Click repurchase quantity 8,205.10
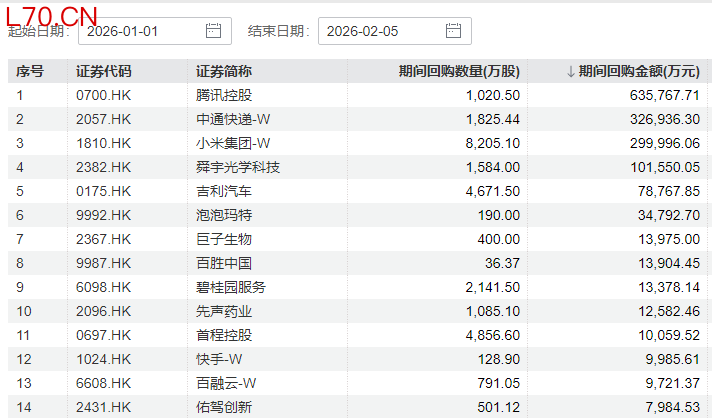The height and width of the screenshot is (418, 712). [x=493, y=143]
